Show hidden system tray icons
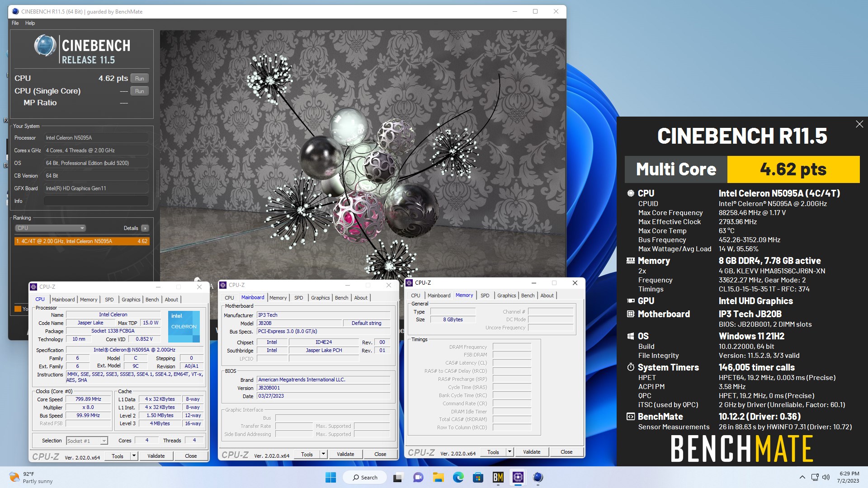 point(802,477)
